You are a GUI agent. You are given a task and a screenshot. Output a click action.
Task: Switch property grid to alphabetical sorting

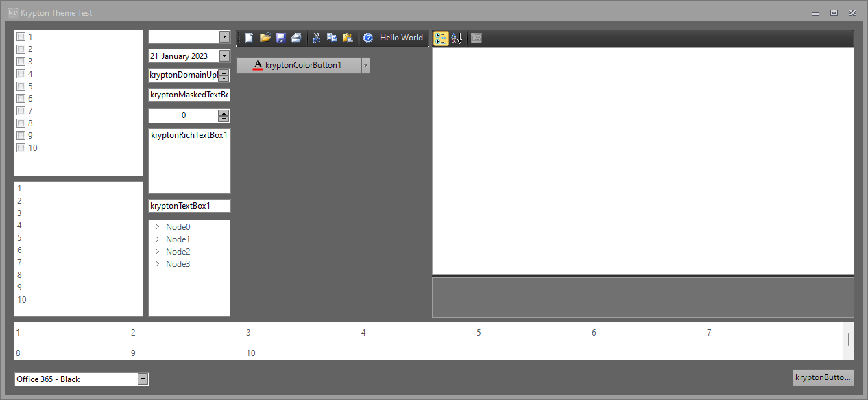click(457, 38)
